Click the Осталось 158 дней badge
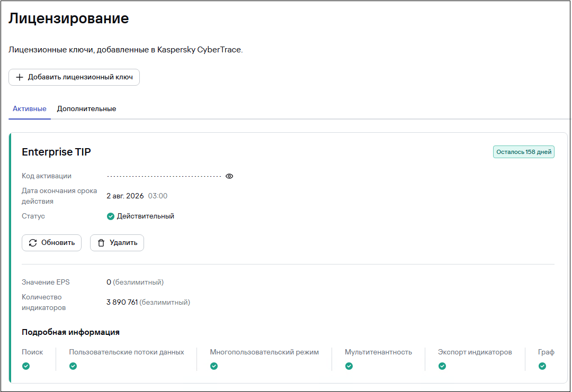The image size is (572, 392). pyautogui.click(x=523, y=152)
